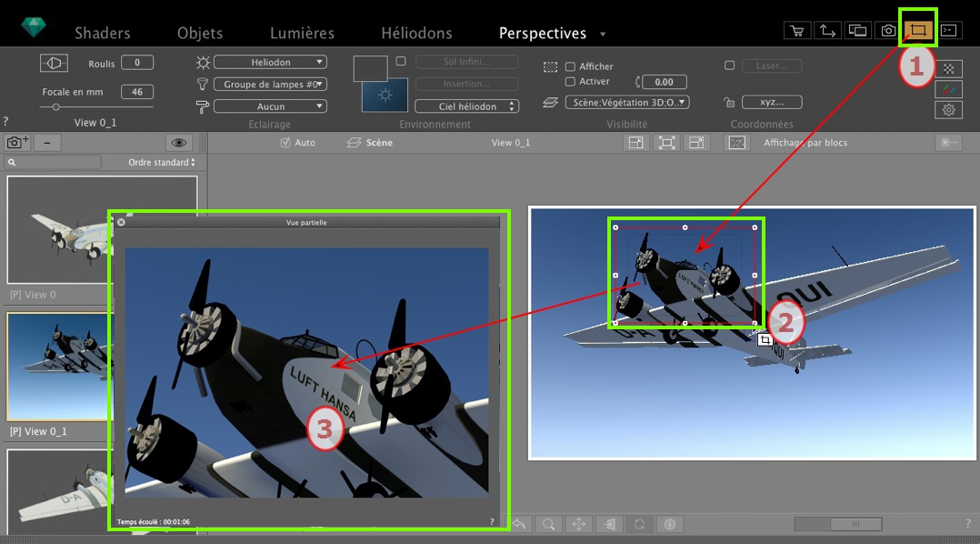This screenshot has height=544, width=980.
Task: Click the sun Heliodon lighting icon
Action: [203, 63]
